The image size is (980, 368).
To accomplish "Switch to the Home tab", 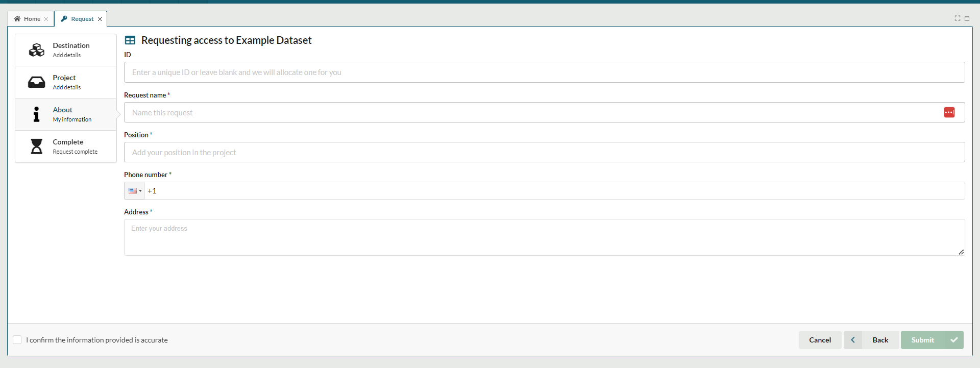I will (28, 19).
